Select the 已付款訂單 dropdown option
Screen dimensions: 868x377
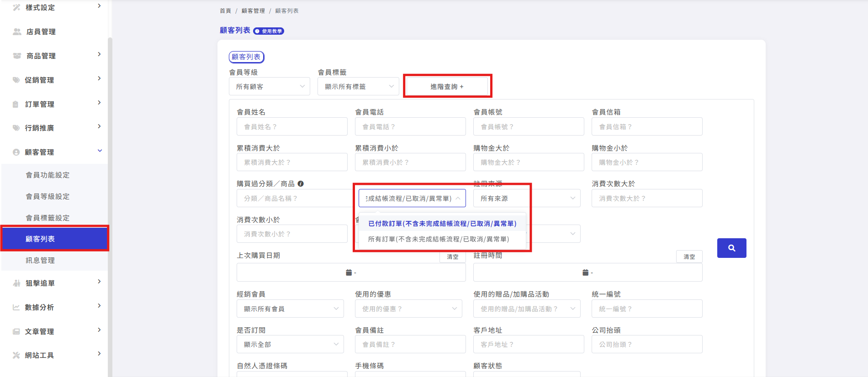pyautogui.click(x=442, y=224)
